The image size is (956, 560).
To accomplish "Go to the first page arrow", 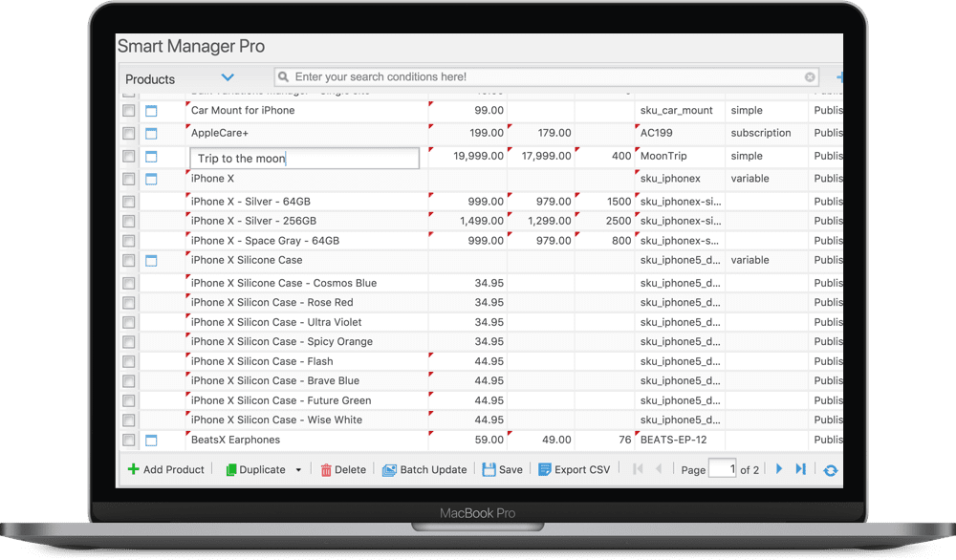I will 638,468.
